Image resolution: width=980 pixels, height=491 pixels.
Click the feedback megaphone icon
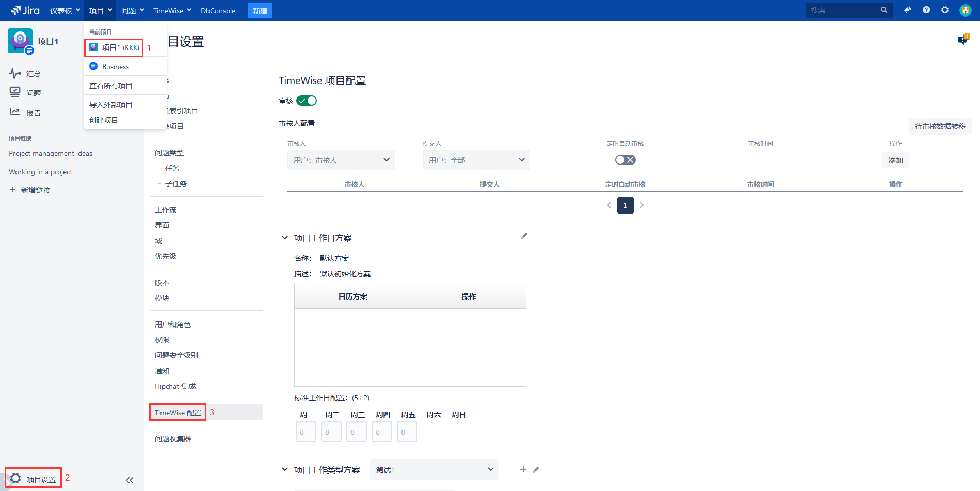tap(908, 10)
